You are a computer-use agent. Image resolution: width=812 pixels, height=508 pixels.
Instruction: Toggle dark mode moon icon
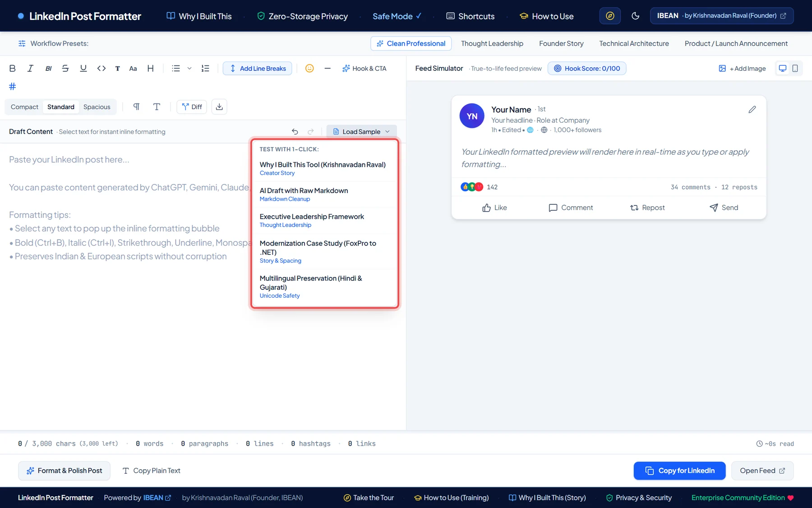(636, 16)
